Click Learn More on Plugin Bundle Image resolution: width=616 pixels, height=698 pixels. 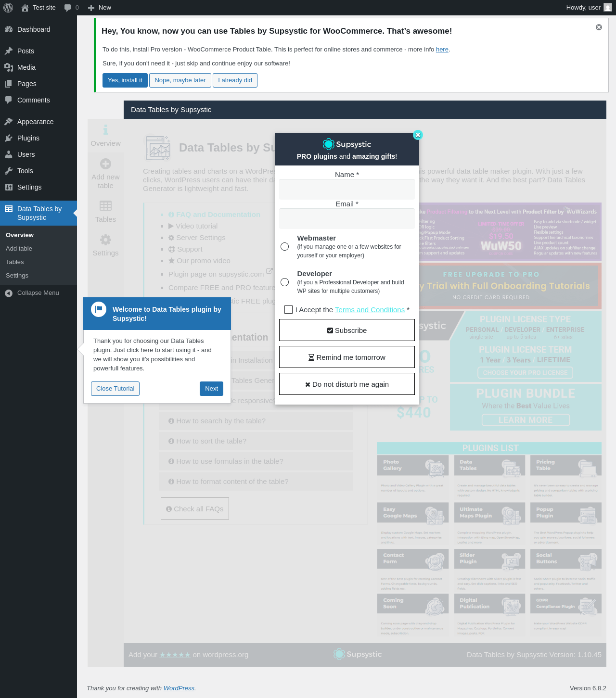point(526,420)
